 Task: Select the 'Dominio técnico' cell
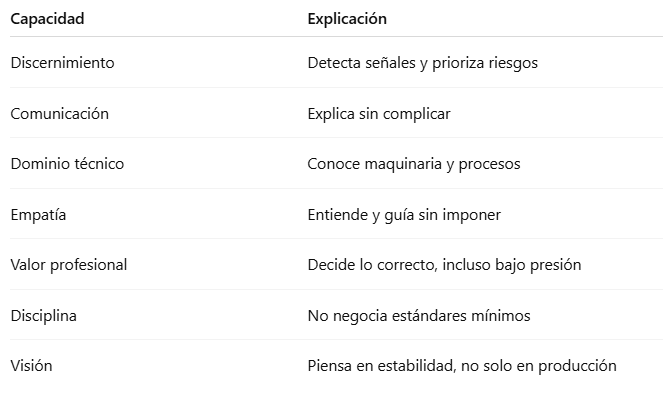(x=67, y=164)
